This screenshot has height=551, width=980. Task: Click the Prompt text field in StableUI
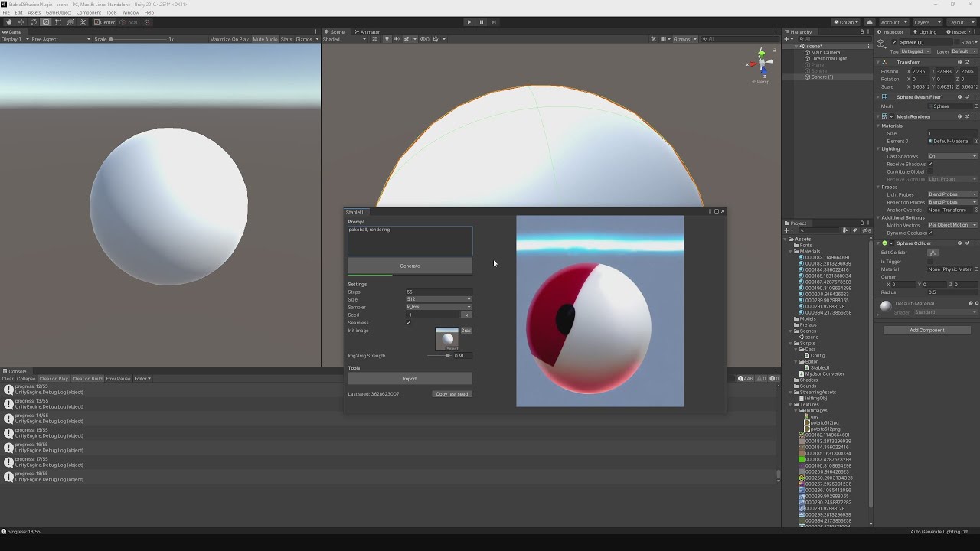tap(410, 240)
